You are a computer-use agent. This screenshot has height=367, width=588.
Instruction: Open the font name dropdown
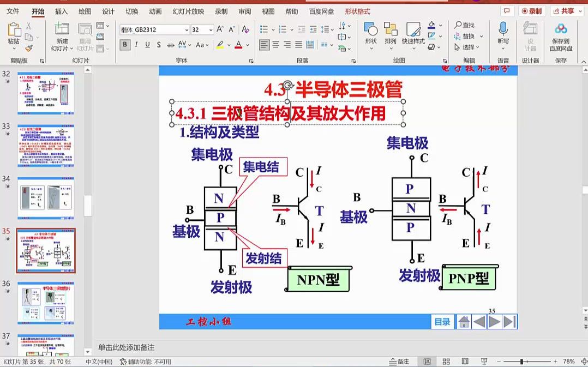click(186, 28)
